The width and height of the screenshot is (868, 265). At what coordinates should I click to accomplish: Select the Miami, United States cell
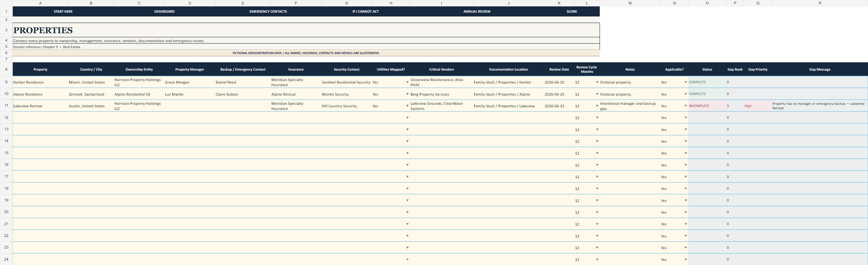[x=91, y=82]
